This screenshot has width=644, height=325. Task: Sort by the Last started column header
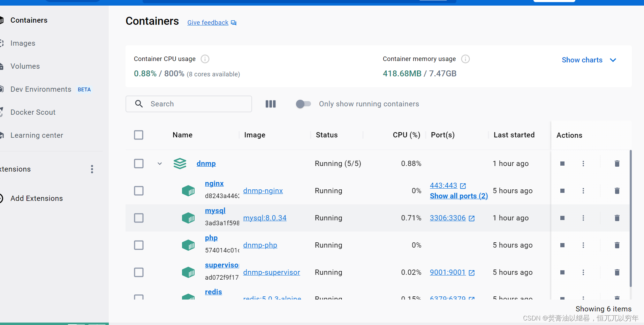coord(514,135)
